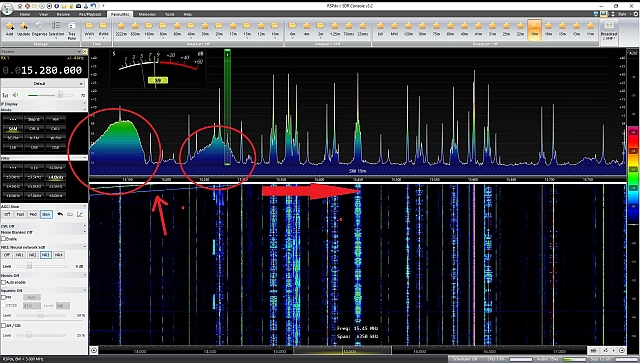Expand the Noise Blanker section chevron
The height and width of the screenshot is (363, 640).
pos(85,232)
